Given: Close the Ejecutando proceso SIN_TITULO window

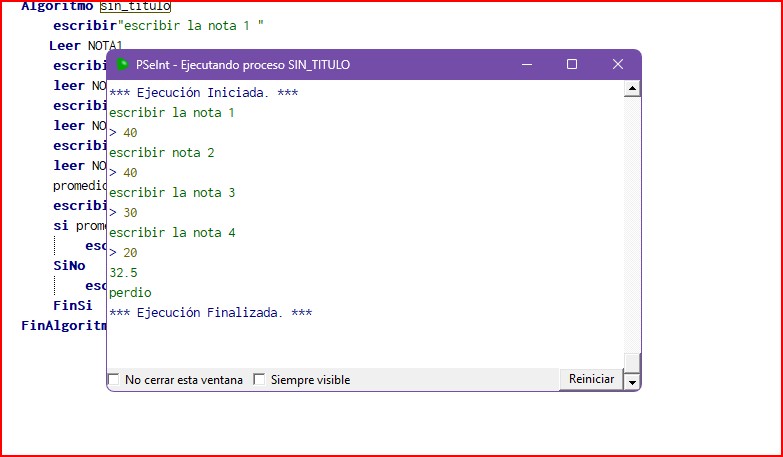Looking at the screenshot, I should click(x=617, y=65).
